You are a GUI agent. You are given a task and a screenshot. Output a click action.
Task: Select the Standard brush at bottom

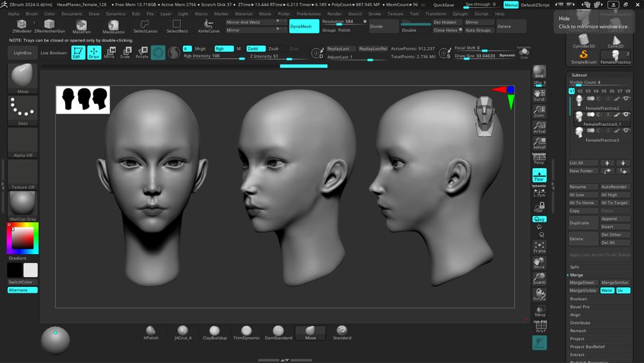342,333
